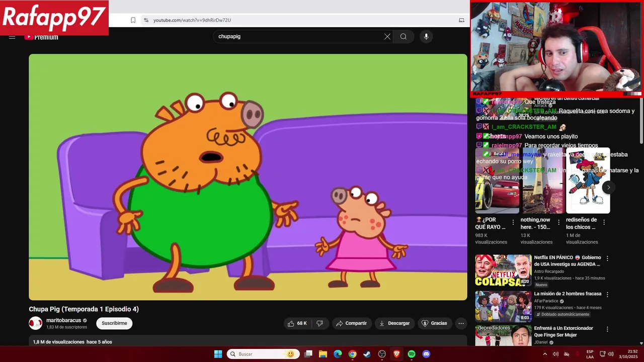Open Windows Start menu

[x=218, y=354]
